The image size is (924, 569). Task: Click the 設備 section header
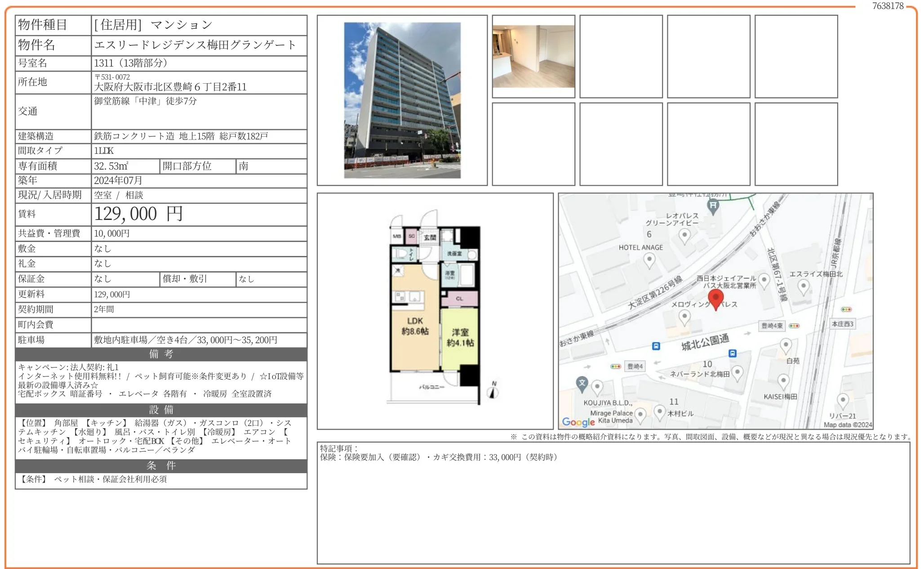[x=161, y=410]
